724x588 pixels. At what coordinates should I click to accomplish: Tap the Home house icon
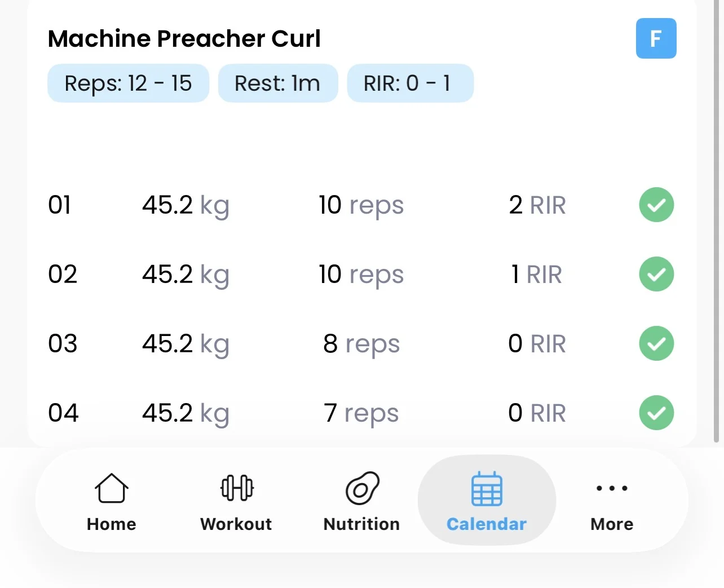pyautogui.click(x=112, y=488)
